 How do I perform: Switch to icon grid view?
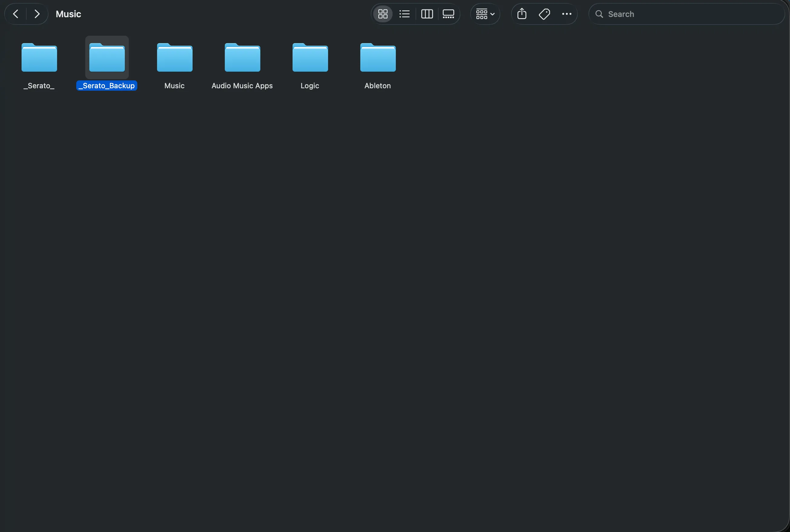tap(383, 14)
